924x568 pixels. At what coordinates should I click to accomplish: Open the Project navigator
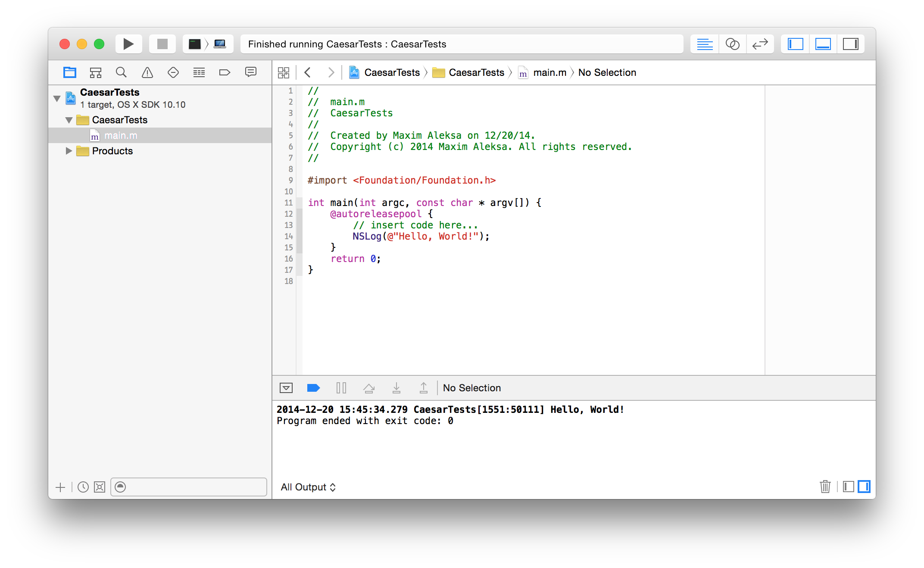tap(70, 72)
